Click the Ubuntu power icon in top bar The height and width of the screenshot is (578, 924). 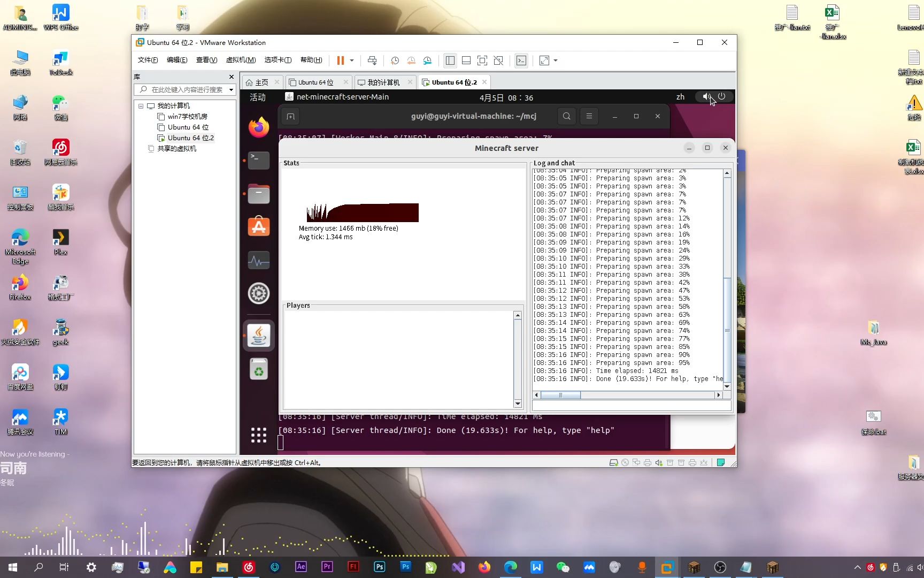pyautogui.click(x=722, y=96)
